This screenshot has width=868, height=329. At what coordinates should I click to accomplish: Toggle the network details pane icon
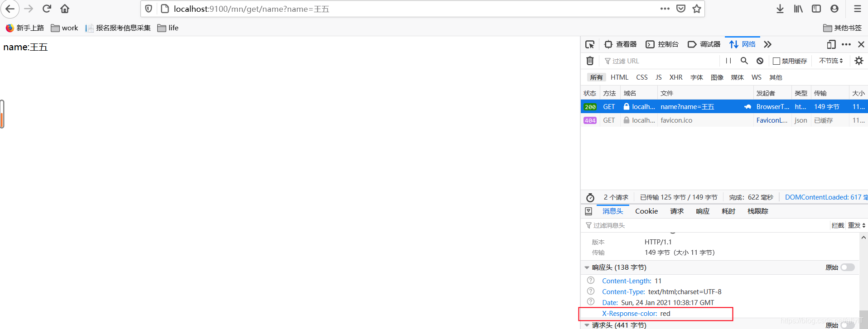point(588,211)
